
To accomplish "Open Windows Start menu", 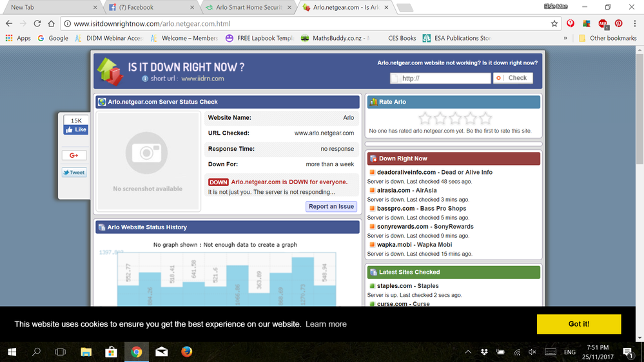I will pyautogui.click(x=12, y=352).
